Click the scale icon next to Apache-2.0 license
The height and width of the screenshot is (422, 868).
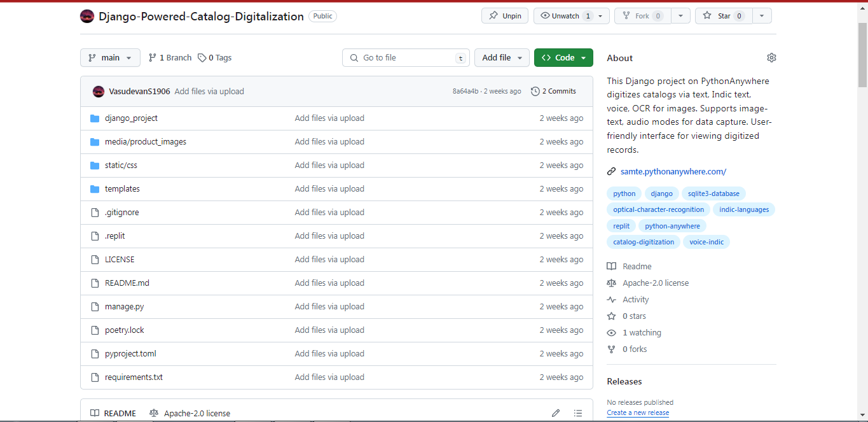pyautogui.click(x=611, y=283)
